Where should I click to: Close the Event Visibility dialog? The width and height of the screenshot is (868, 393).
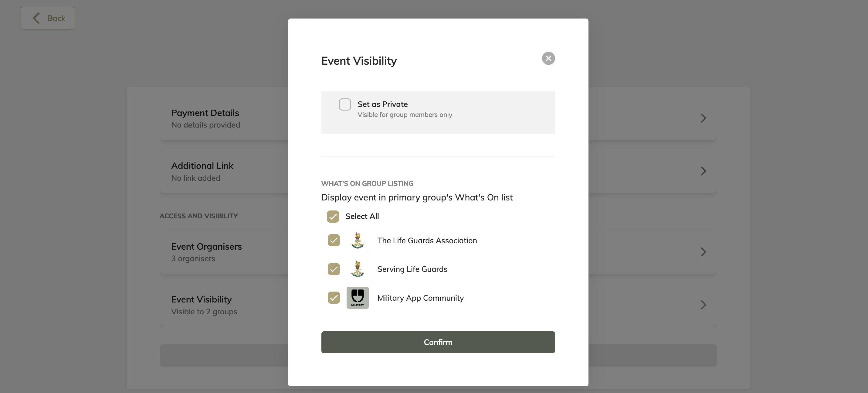(548, 58)
